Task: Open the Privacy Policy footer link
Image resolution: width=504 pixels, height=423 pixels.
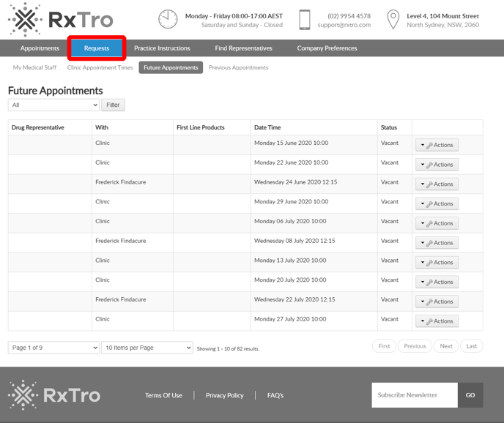Action: point(224,395)
